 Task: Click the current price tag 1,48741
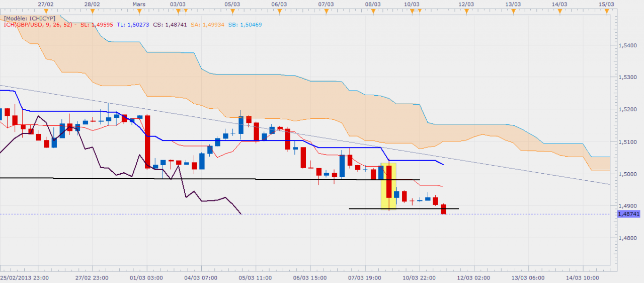point(628,214)
